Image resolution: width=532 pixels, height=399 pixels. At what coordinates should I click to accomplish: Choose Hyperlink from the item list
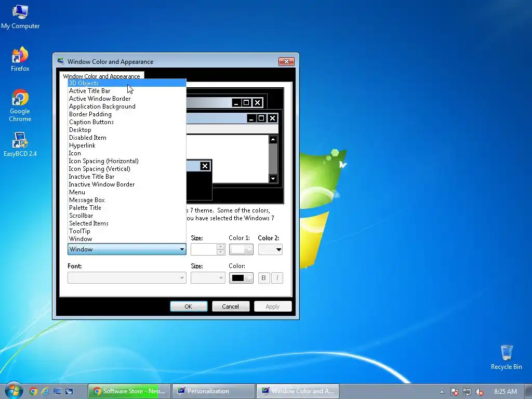click(127, 145)
